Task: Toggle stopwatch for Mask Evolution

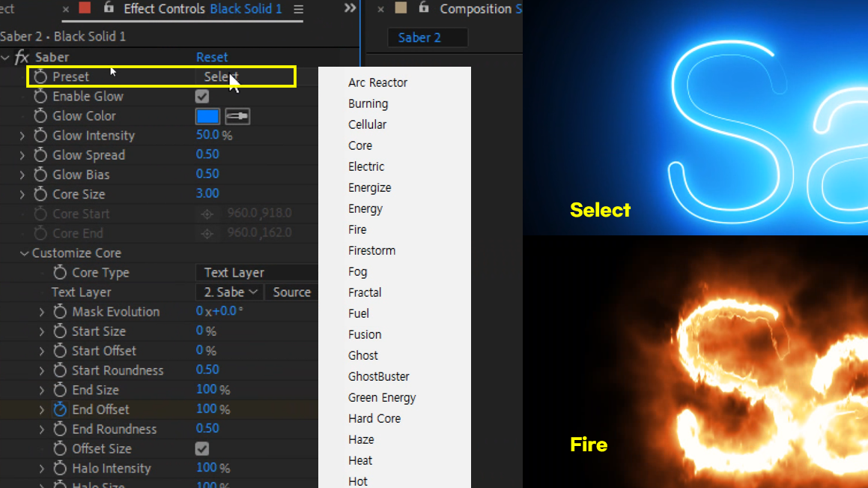Action: pos(60,311)
